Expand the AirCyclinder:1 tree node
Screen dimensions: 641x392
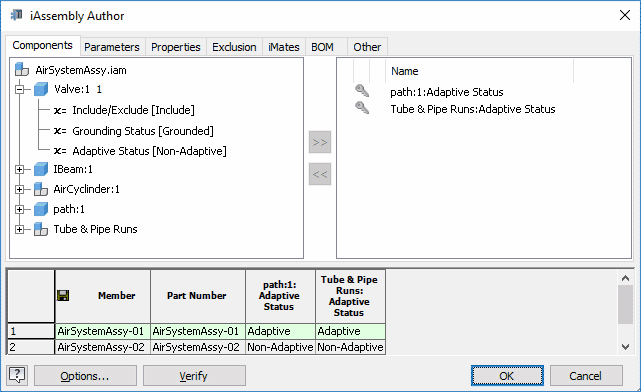click(20, 189)
